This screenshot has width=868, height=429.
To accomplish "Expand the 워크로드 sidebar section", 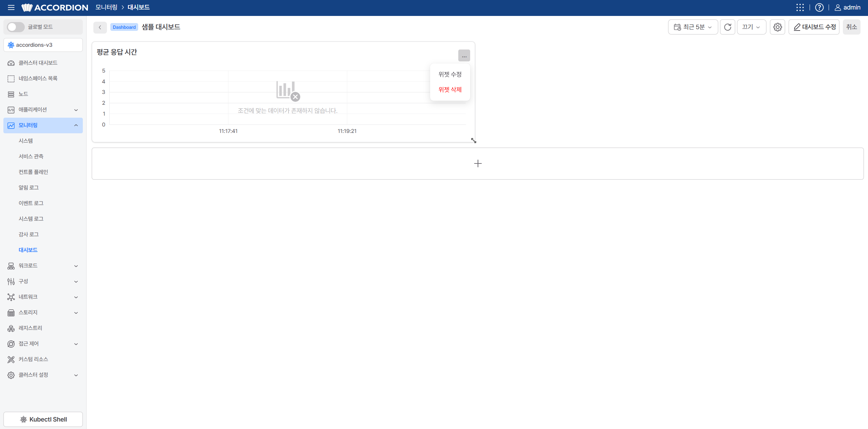I will click(x=43, y=266).
